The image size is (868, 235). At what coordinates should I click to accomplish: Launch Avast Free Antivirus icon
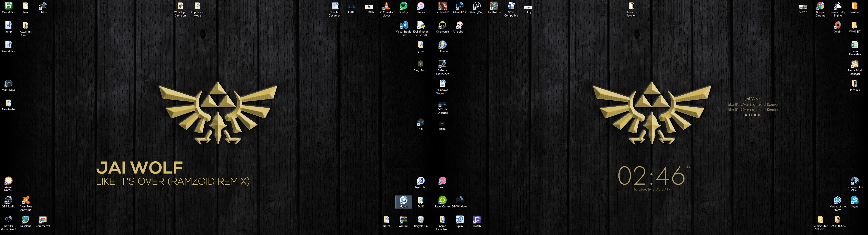(x=26, y=204)
